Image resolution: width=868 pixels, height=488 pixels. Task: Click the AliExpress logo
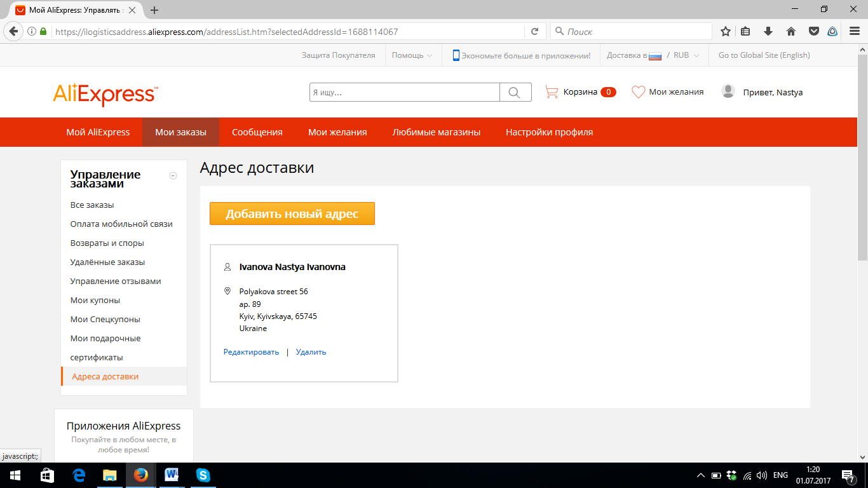click(x=105, y=95)
